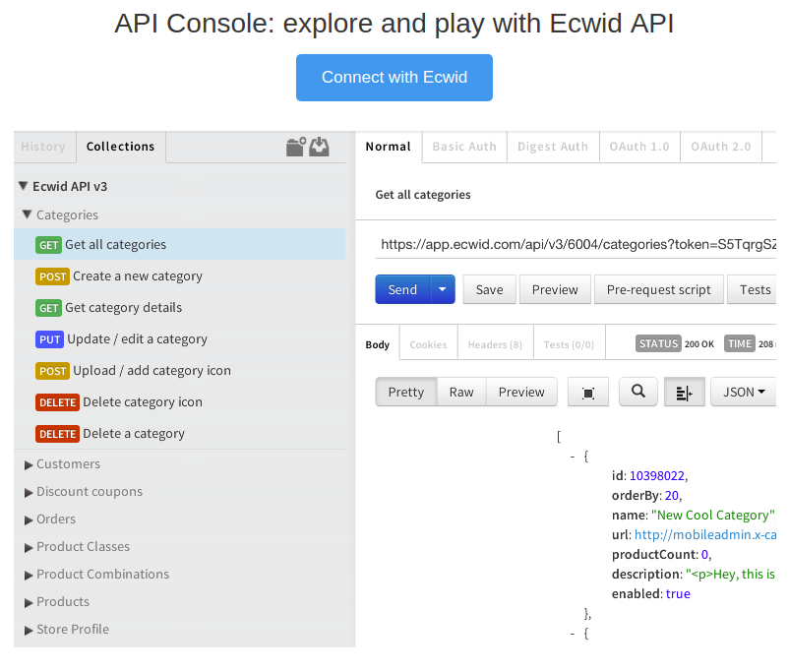Open the response Body tab
The width and height of the screenshot is (789, 672).
pyautogui.click(x=378, y=344)
